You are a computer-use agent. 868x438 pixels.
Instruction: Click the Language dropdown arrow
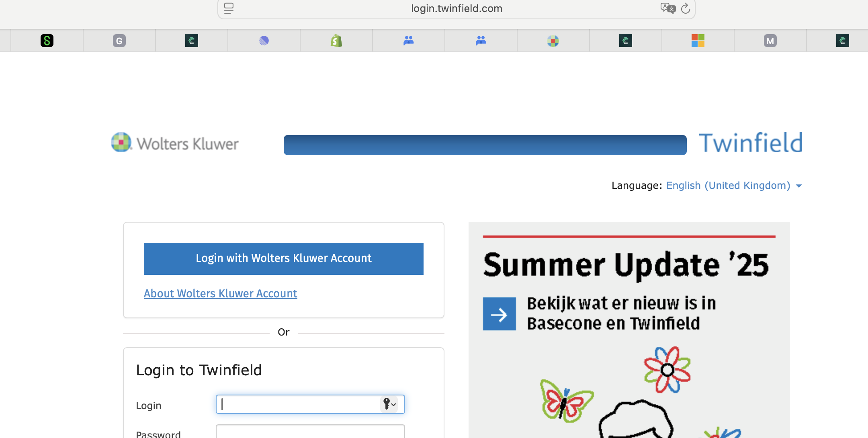[799, 186]
